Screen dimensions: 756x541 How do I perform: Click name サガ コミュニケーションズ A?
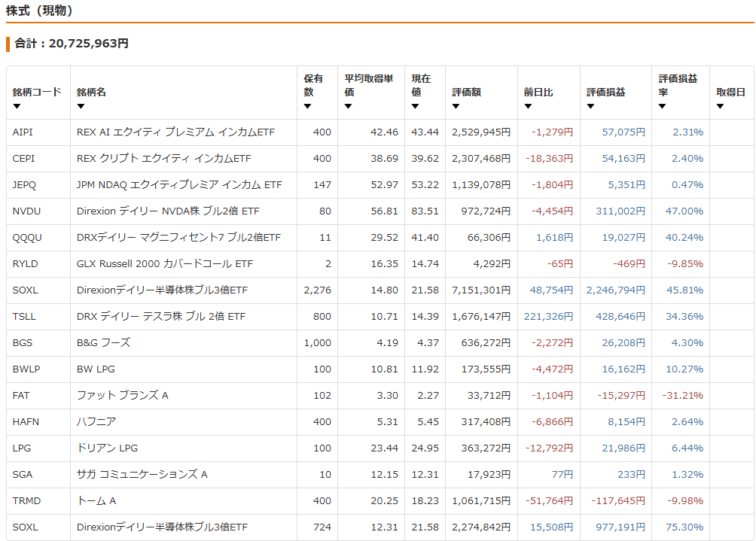[x=142, y=475]
